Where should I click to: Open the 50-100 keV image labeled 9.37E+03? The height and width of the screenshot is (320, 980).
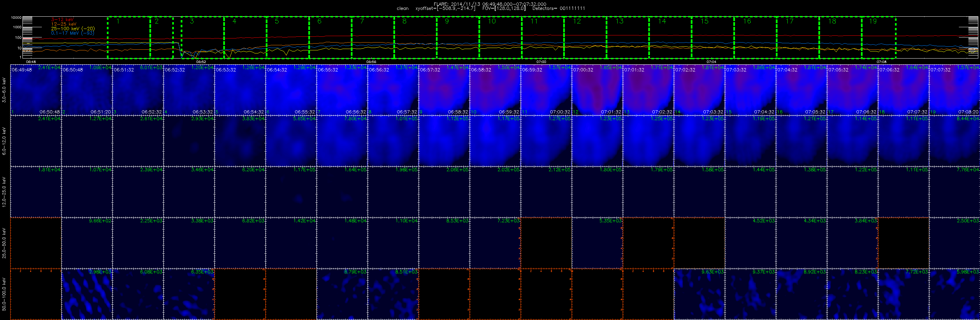tap(750, 294)
